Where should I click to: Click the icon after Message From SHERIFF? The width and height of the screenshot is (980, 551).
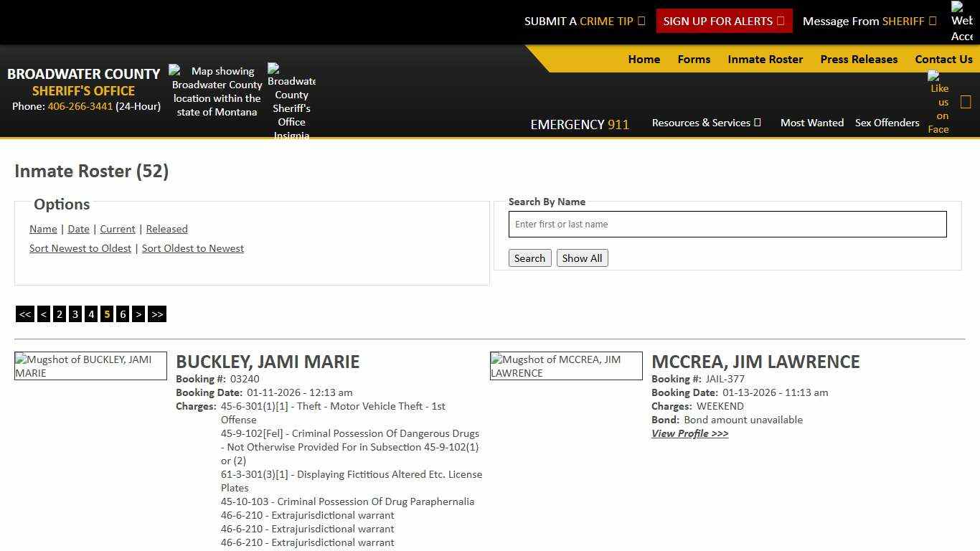[933, 21]
